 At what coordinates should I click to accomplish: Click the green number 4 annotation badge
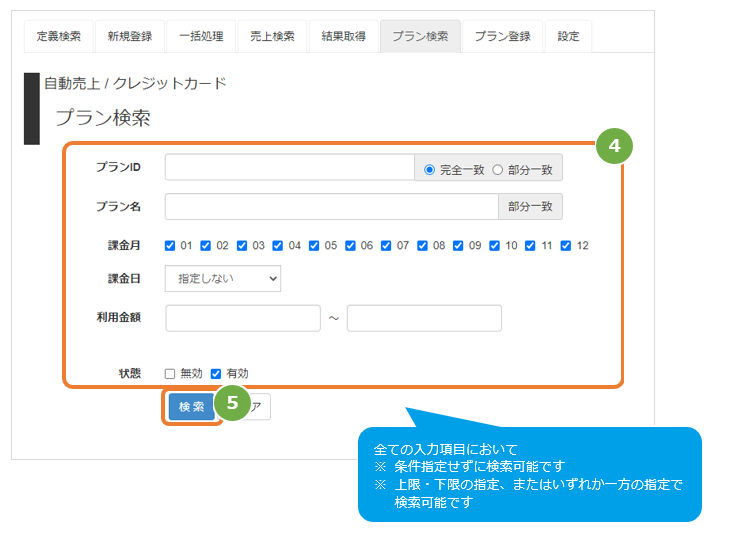614,146
